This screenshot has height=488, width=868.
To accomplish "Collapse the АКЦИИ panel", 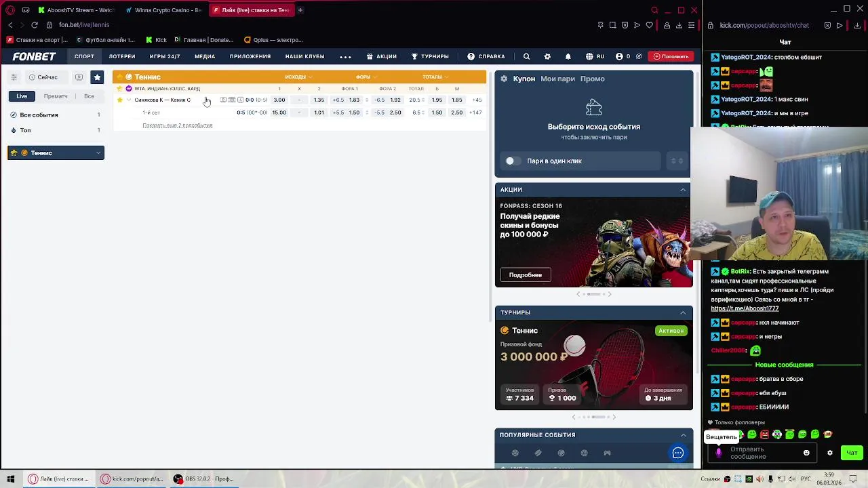I will 683,190.
